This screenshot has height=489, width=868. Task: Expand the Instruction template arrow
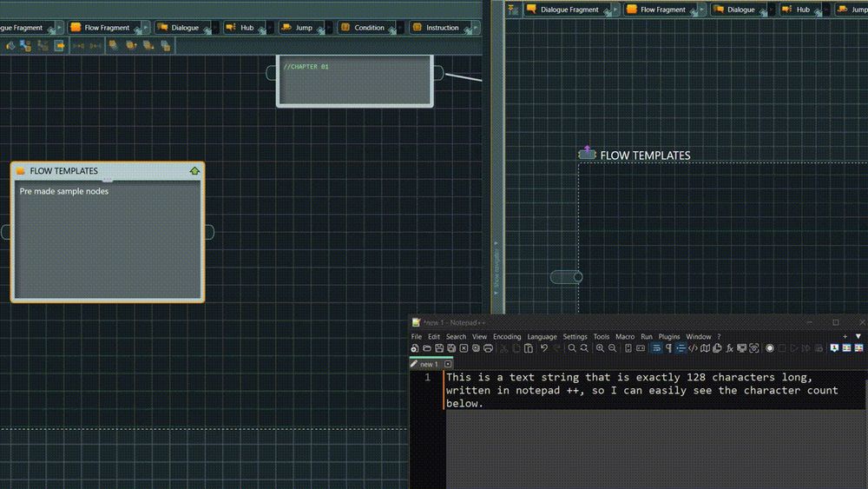coord(476,28)
